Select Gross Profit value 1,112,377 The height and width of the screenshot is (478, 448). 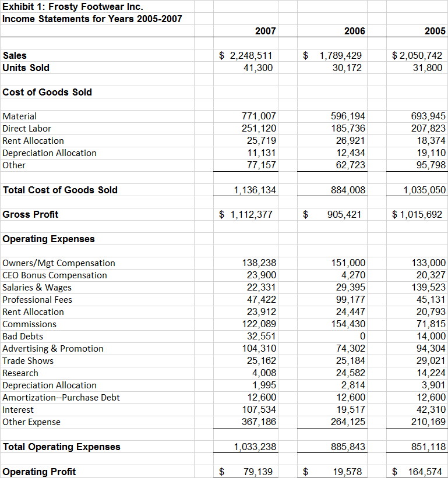click(x=251, y=215)
